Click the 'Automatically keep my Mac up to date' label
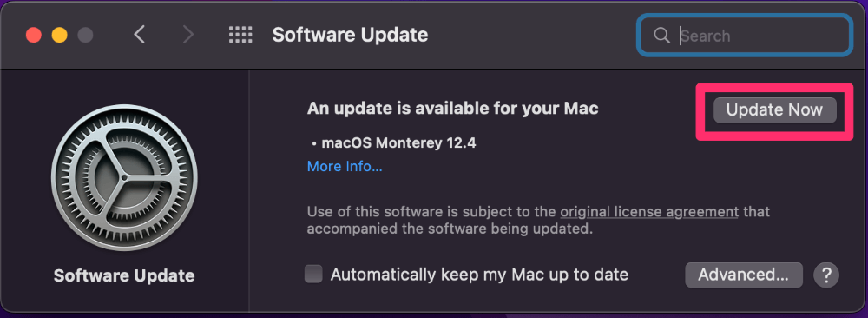The height and width of the screenshot is (318, 868). coord(479,275)
